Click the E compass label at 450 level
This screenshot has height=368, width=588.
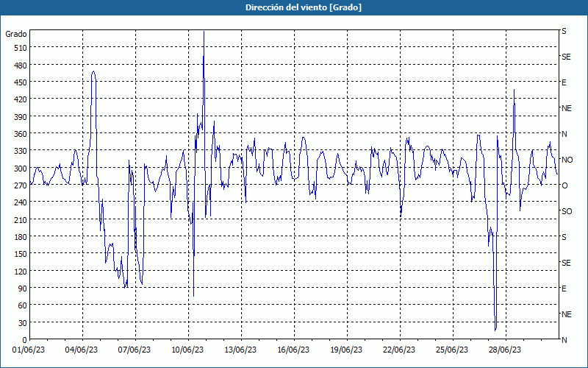(x=564, y=82)
